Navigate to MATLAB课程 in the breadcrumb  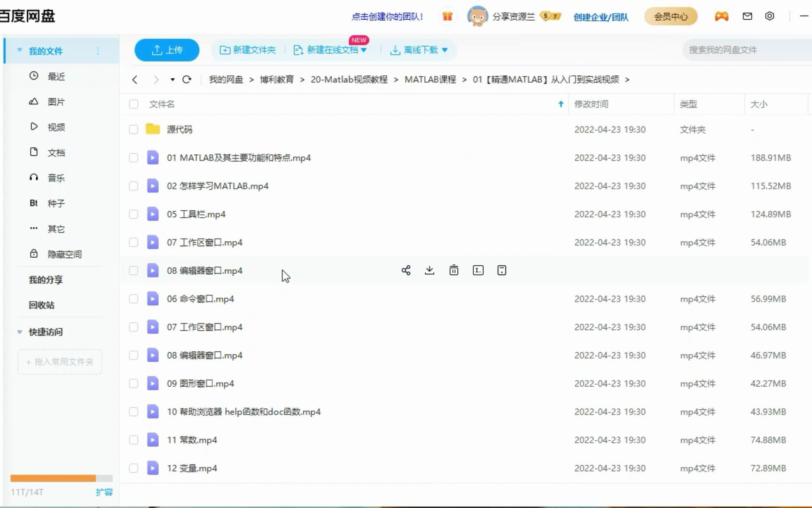pos(430,79)
